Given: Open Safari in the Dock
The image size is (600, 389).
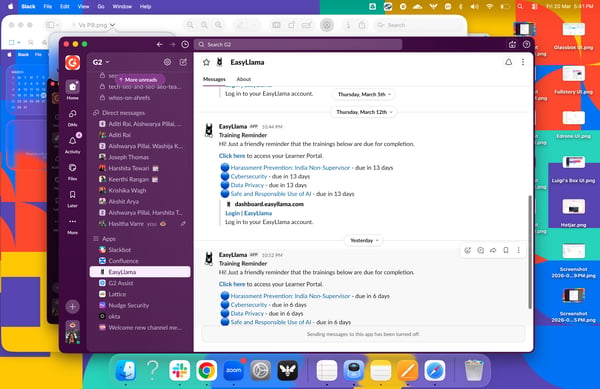Looking at the screenshot, I should click(x=435, y=370).
